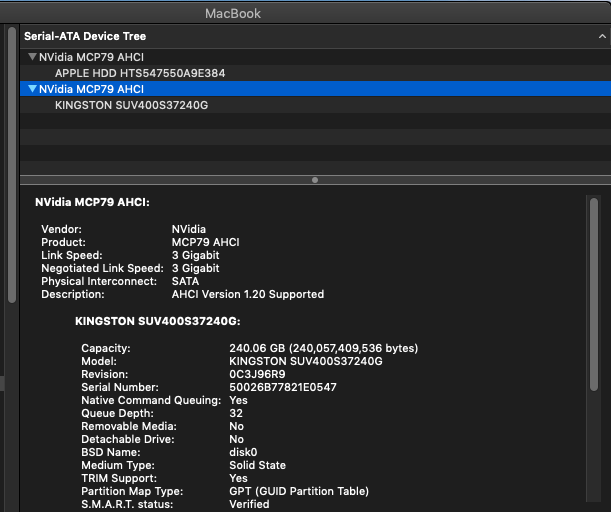Screen dimensions: 611x512
Task: Click the BSD Name value disk0
Action: click(243, 452)
